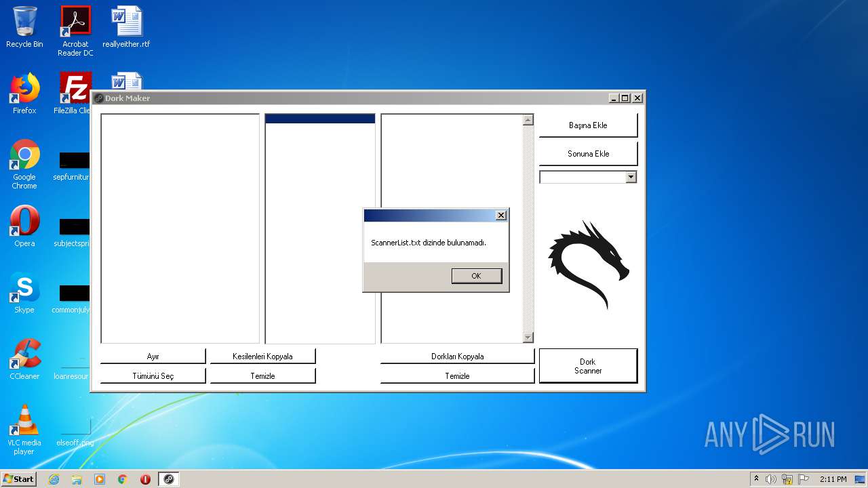This screenshot has height=488, width=868.
Task: Open the taskbar clock showing 2:11 PM
Action: pyautogui.click(x=833, y=479)
